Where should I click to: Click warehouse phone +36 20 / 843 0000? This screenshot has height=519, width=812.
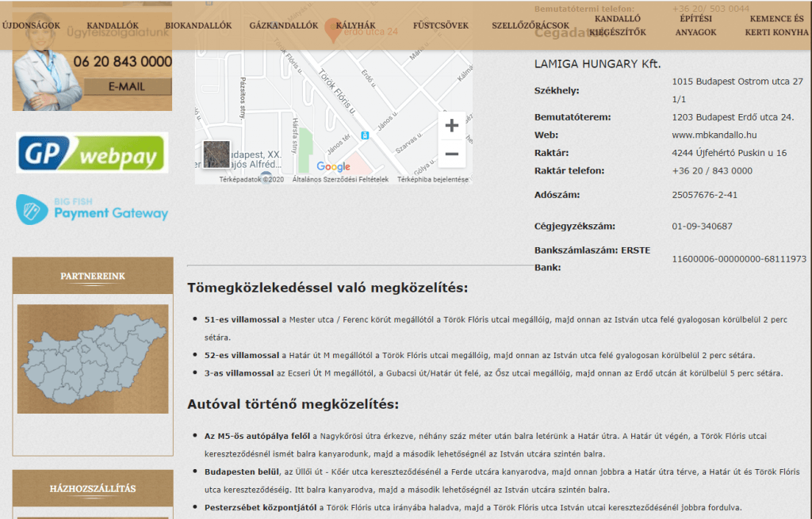712,171
